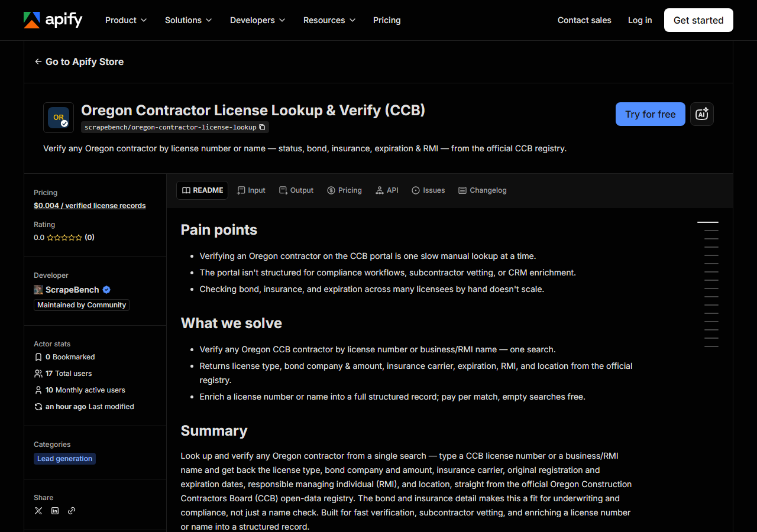Click the Get started button
Screen dimensions: 757x532
(698, 20)
